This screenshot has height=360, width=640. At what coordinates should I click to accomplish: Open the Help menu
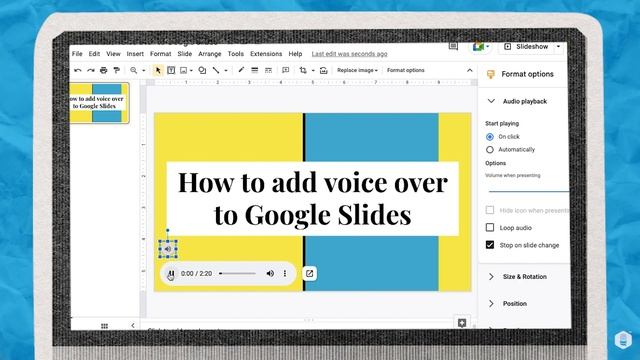[295, 54]
